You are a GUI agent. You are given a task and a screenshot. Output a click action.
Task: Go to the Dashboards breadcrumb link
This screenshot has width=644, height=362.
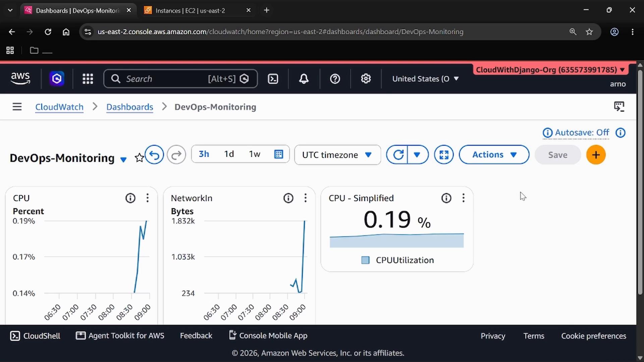pyautogui.click(x=130, y=107)
